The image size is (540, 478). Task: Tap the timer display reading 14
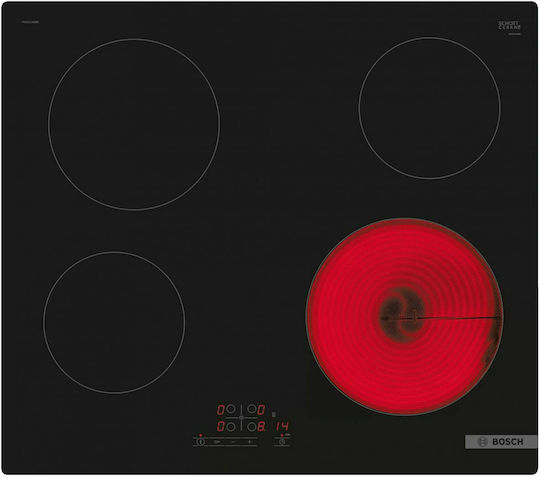282,426
